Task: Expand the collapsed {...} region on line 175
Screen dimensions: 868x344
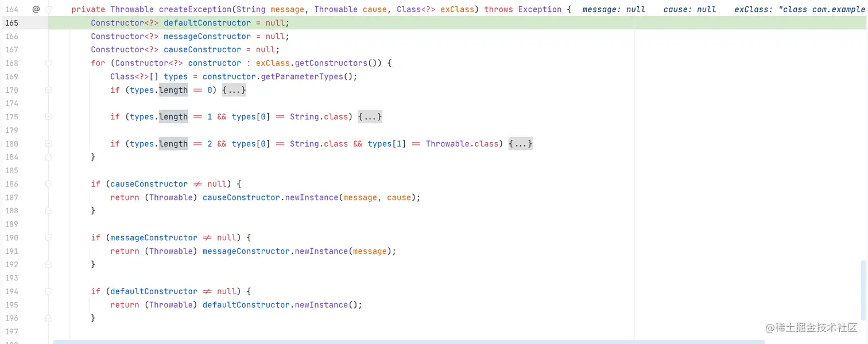Action: [370, 116]
